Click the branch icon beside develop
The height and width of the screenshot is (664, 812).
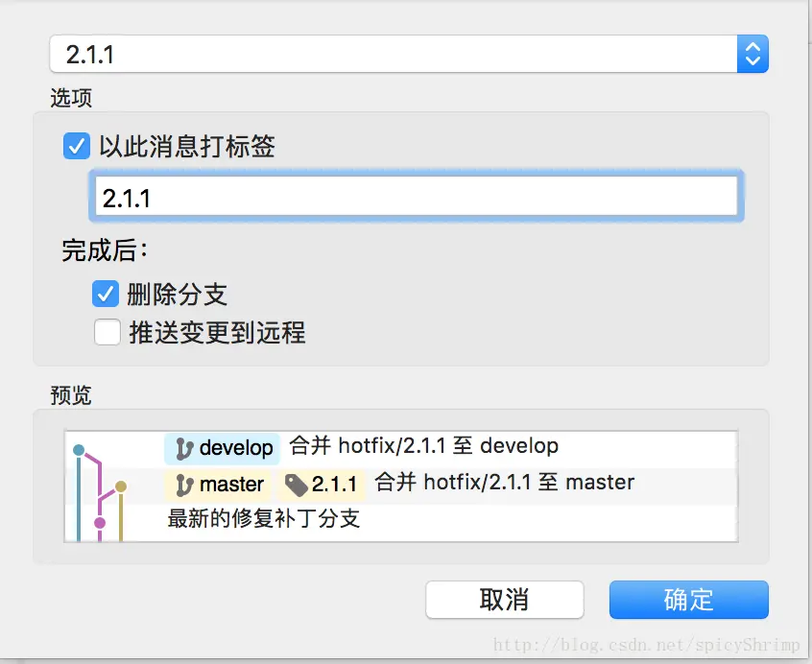[x=184, y=449]
